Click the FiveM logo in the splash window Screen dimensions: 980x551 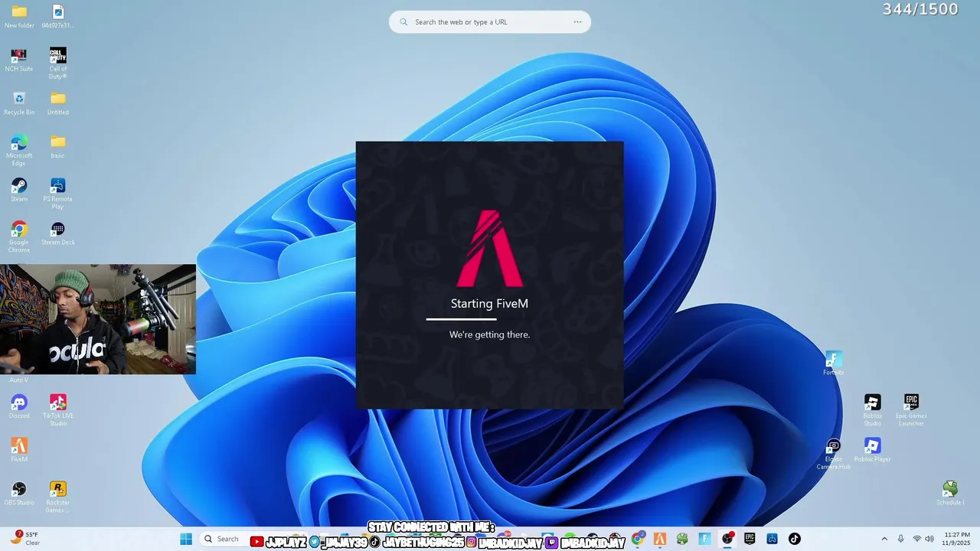[x=490, y=249]
